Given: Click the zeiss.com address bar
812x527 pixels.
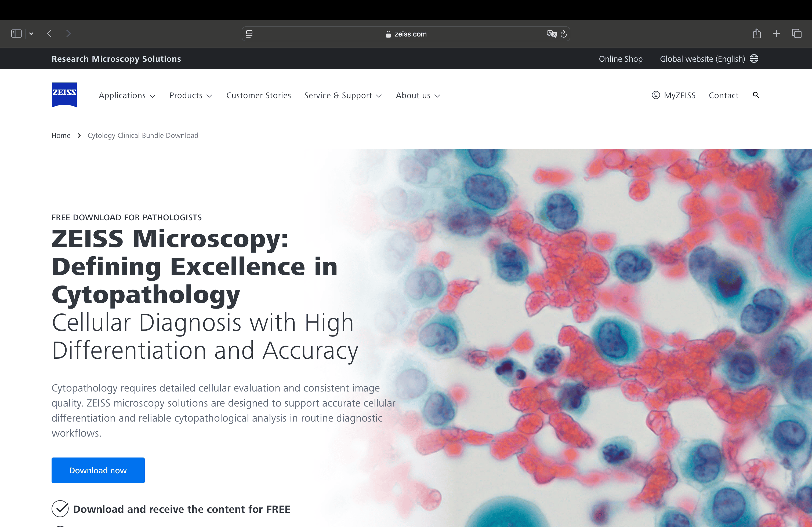Looking at the screenshot, I should 406,34.
